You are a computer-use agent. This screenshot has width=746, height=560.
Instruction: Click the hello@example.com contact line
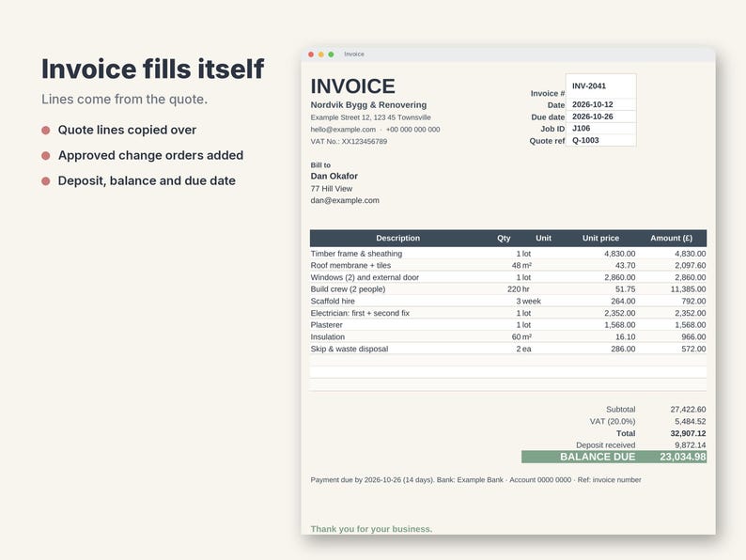pos(375,130)
